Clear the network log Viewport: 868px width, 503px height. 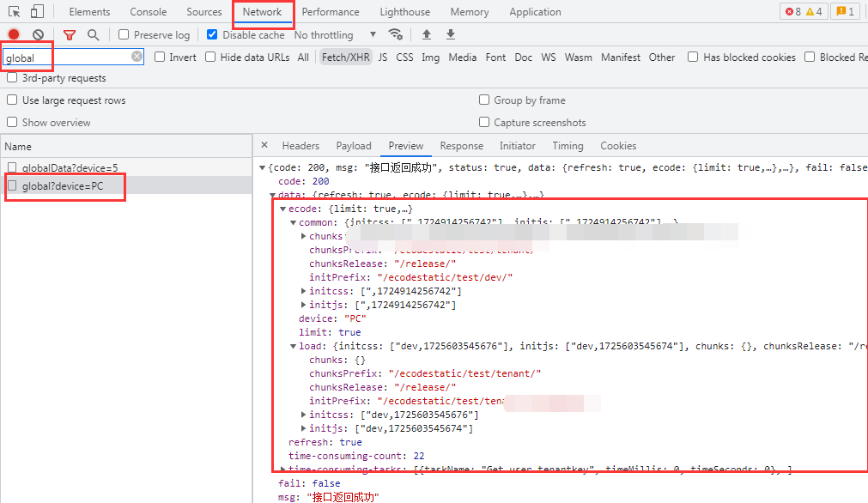[x=38, y=35]
